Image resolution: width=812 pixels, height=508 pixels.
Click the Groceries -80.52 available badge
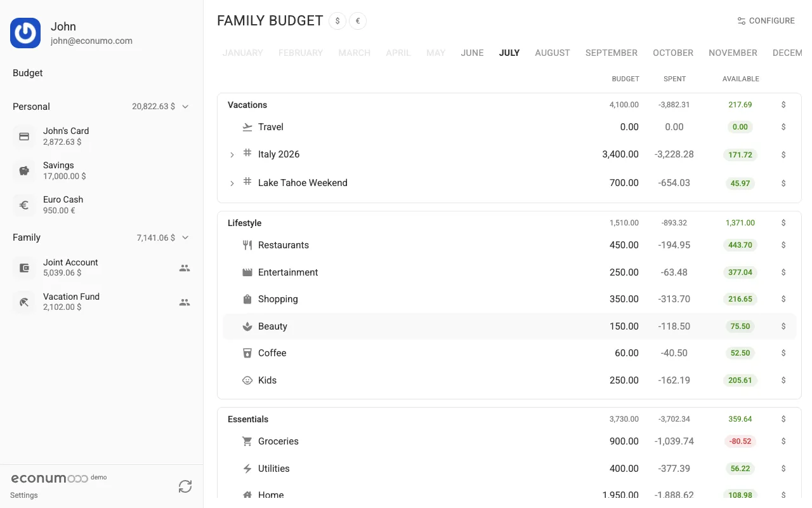pyautogui.click(x=740, y=441)
